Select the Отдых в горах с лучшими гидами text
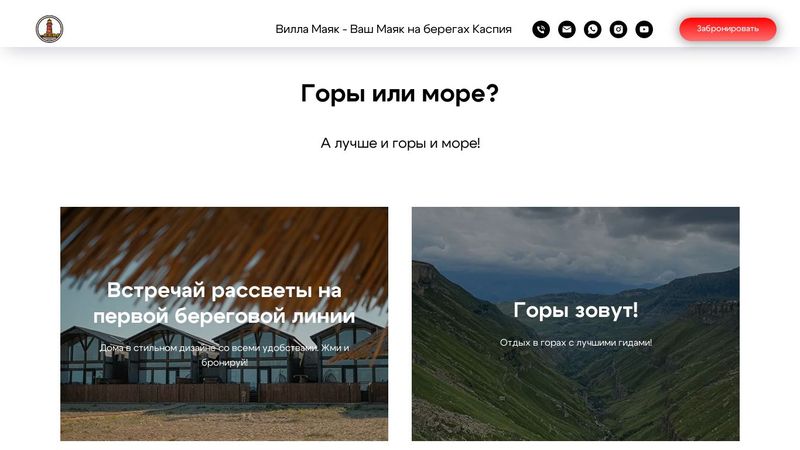Image resolution: width=800 pixels, height=450 pixels. pos(576,343)
